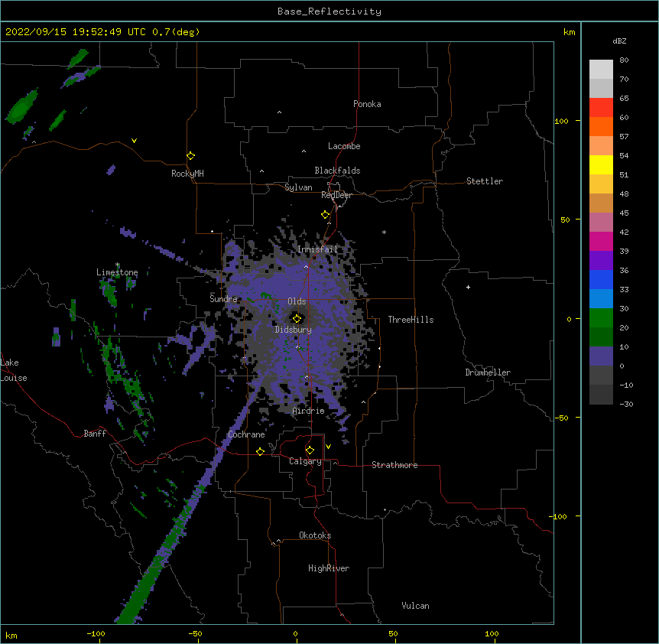This screenshot has height=644, width=659.
Task: Click the Didsbury city label
Action: [x=293, y=330]
